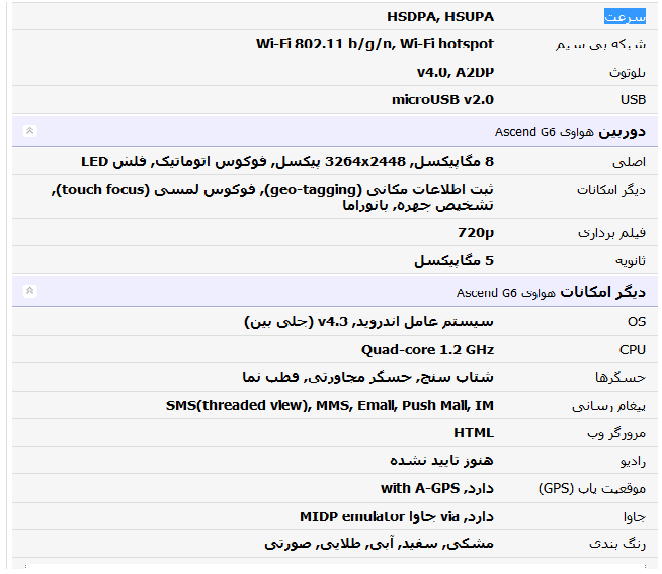Click the '5 مگاپیکسل' value
Viewport: 662px width, 574px height.
point(454,260)
